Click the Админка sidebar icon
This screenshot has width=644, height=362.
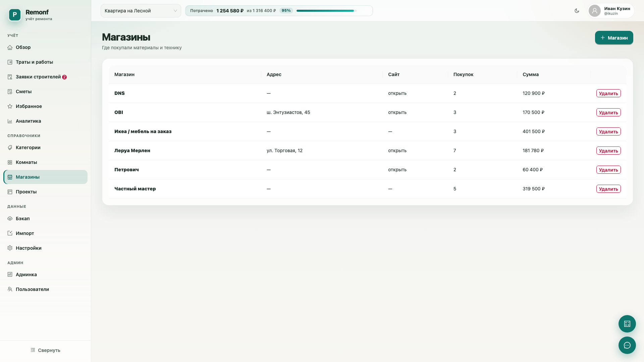coord(10,275)
